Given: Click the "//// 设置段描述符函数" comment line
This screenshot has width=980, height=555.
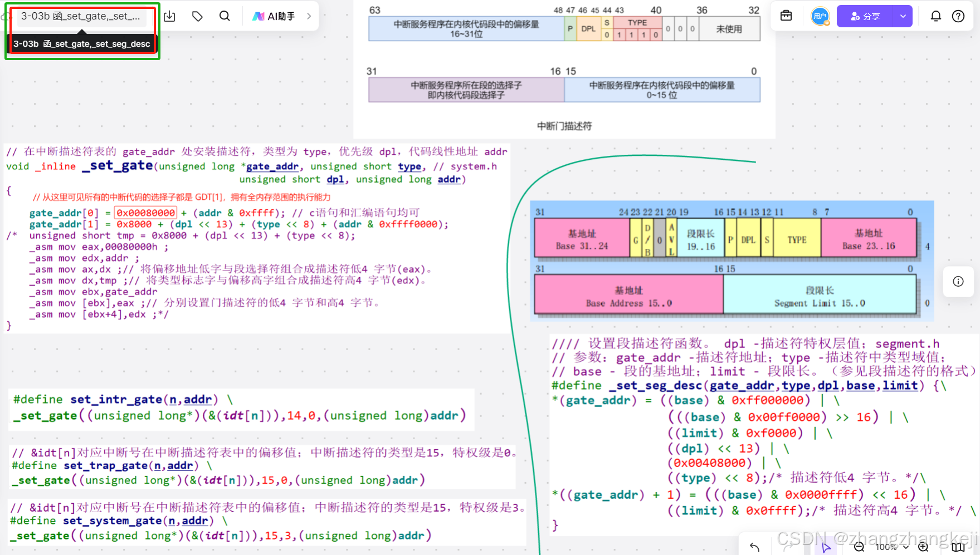Looking at the screenshot, I should (745, 343).
